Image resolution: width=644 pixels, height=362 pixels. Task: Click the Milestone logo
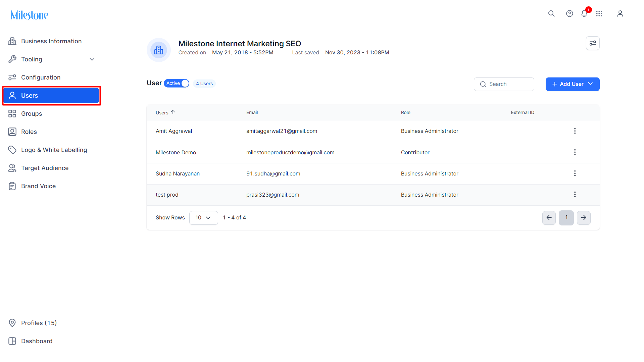30,15
